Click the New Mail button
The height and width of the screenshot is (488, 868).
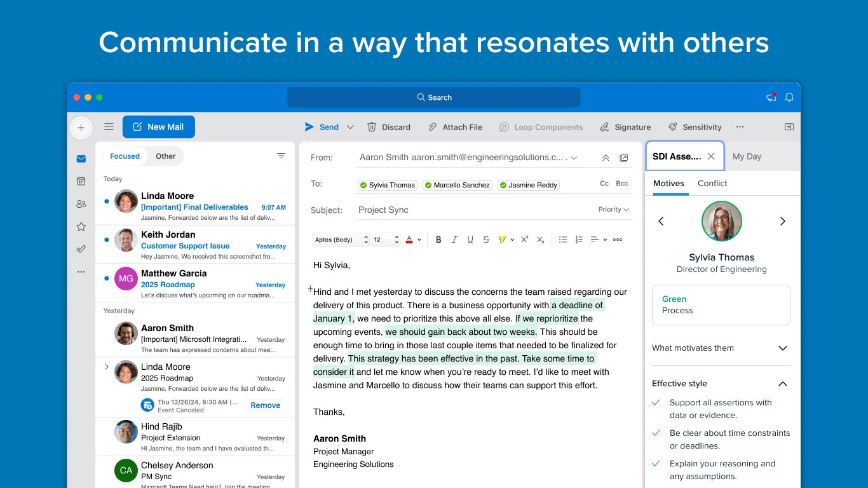(x=159, y=127)
